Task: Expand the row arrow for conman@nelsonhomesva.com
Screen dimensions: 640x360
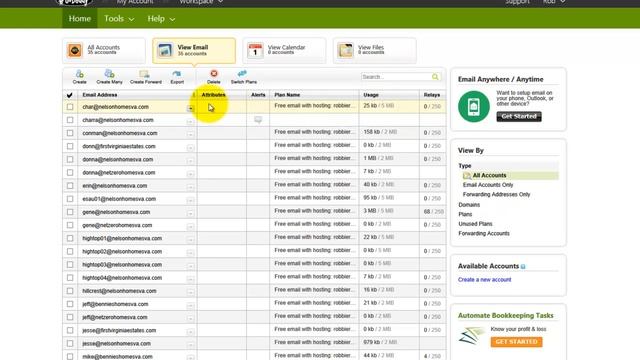Action: (x=190, y=134)
